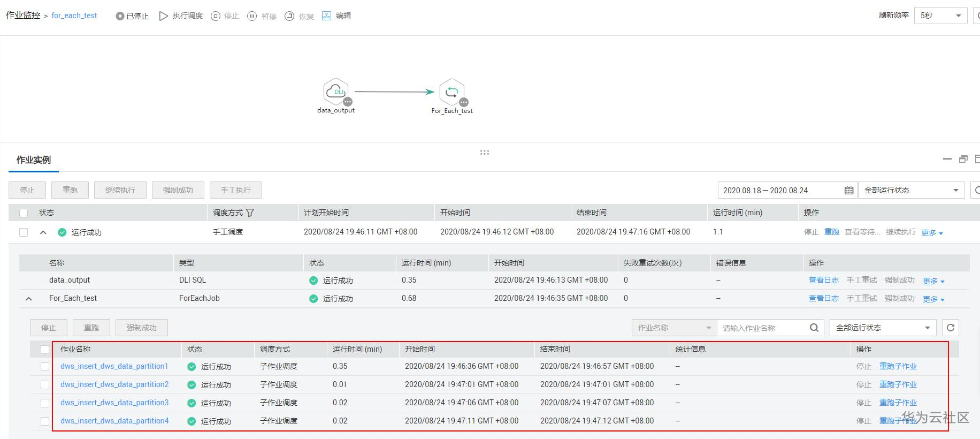980x439 pixels.
Task: Focus the 请输入作业名称 search input
Action: (x=763, y=328)
